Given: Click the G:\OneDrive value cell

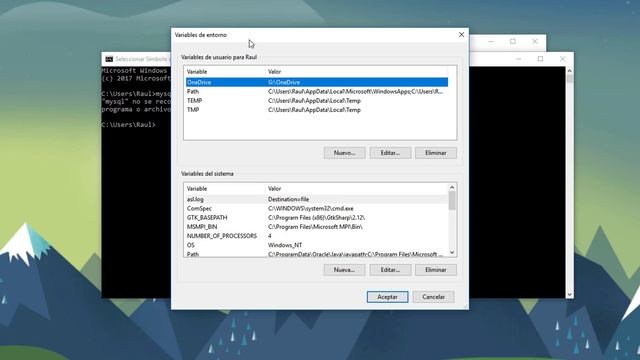Looking at the screenshot, I should 284,82.
